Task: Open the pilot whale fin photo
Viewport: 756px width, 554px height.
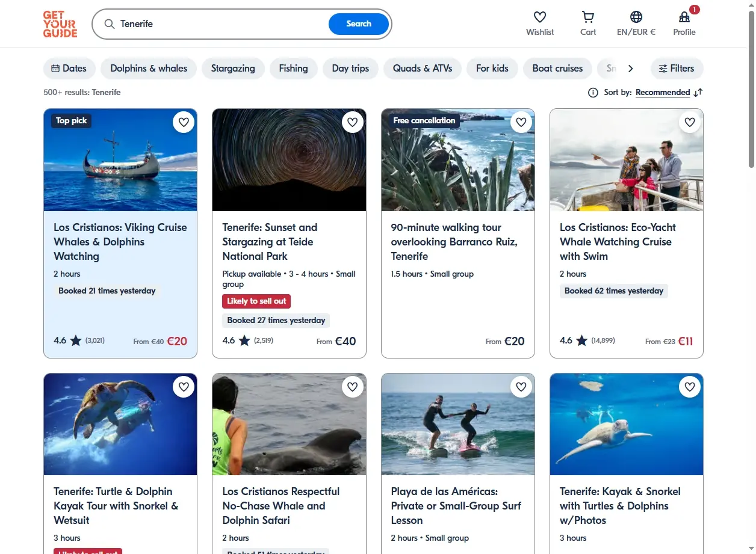Action: pyautogui.click(x=289, y=425)
